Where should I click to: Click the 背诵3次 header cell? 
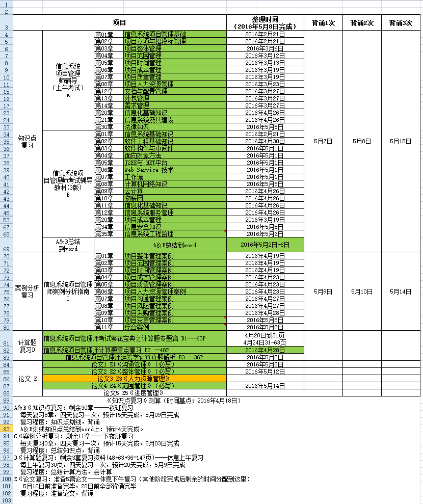pos(401,23)
